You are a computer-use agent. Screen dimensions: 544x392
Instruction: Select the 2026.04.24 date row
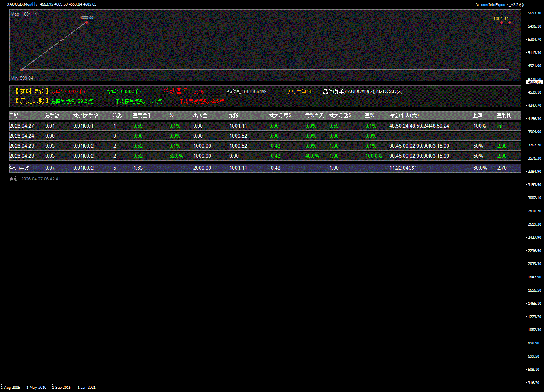[x=22, y=136]
